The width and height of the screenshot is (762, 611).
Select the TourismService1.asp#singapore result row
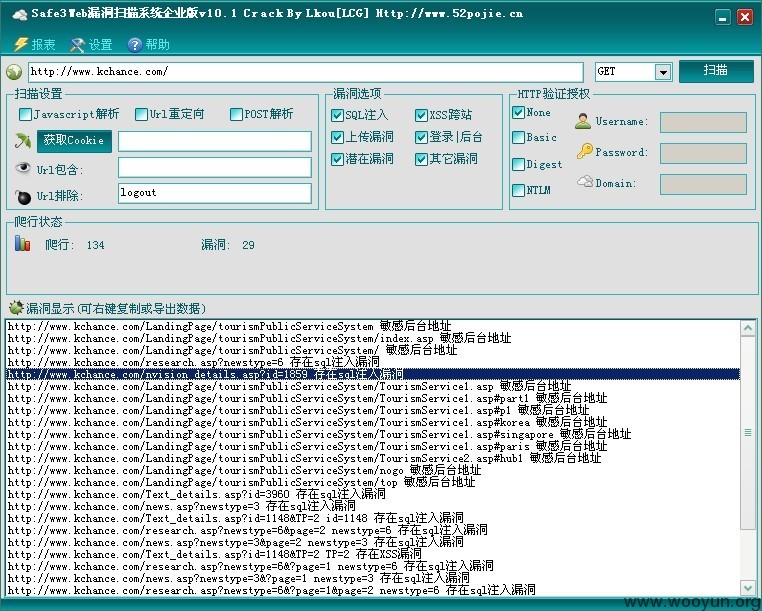373,434
